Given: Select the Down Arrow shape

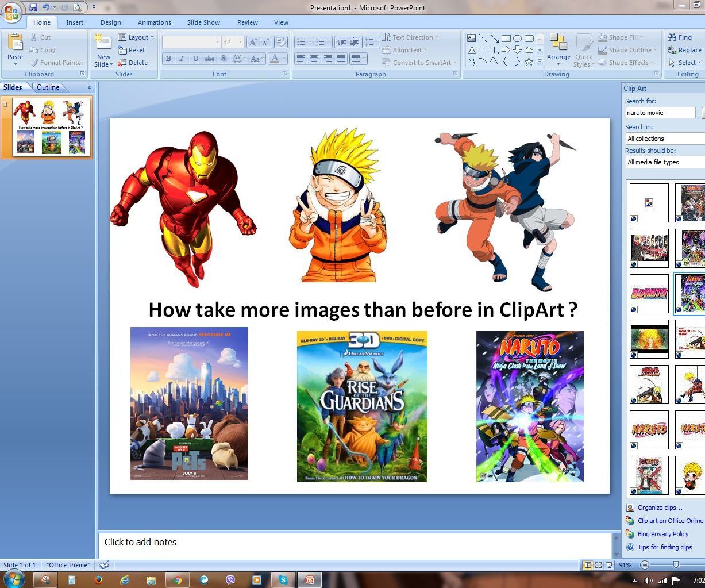Looking at the screenshot, I should pos(517,50).
